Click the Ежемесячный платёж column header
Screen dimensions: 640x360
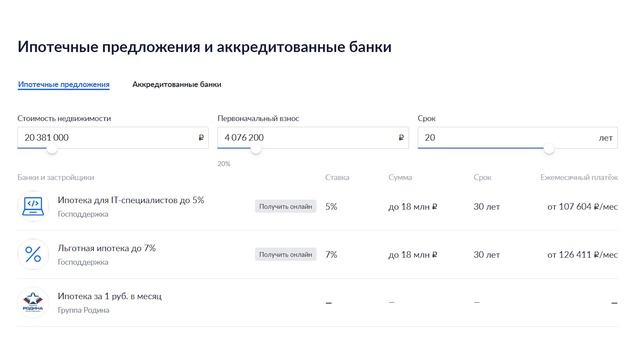click(579, 178)
